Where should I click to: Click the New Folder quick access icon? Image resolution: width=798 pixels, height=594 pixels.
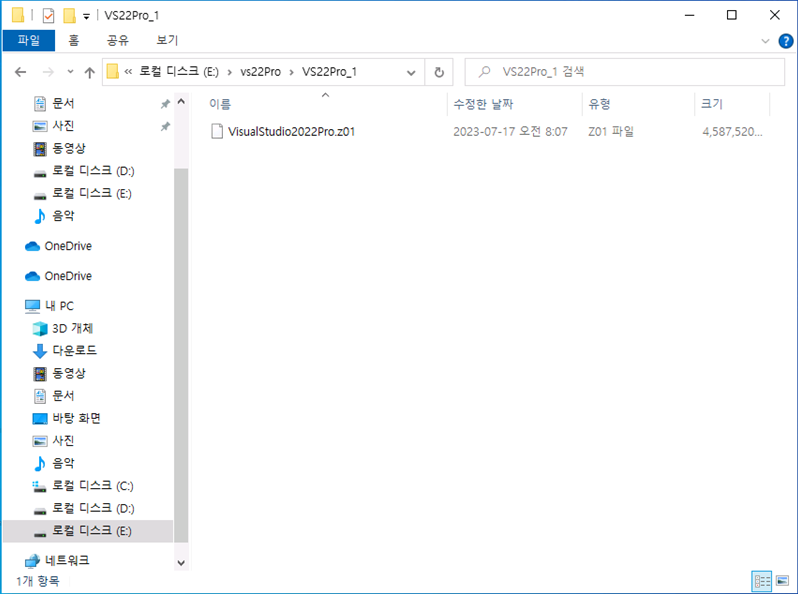pos(69,16)
